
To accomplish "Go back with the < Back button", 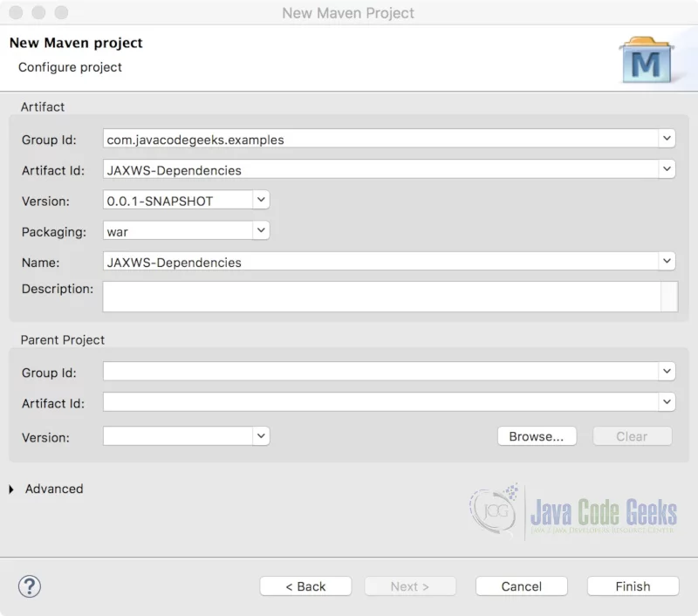I will click(305, 586).
